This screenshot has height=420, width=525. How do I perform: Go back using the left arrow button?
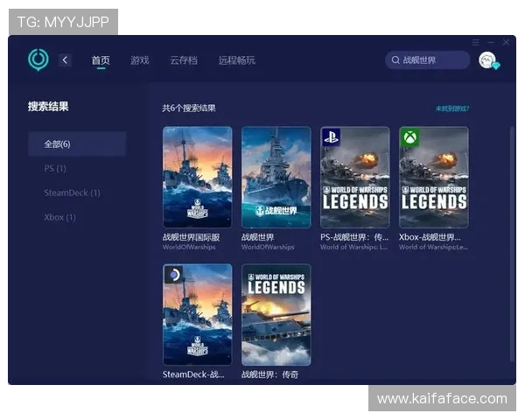[66, 59]
